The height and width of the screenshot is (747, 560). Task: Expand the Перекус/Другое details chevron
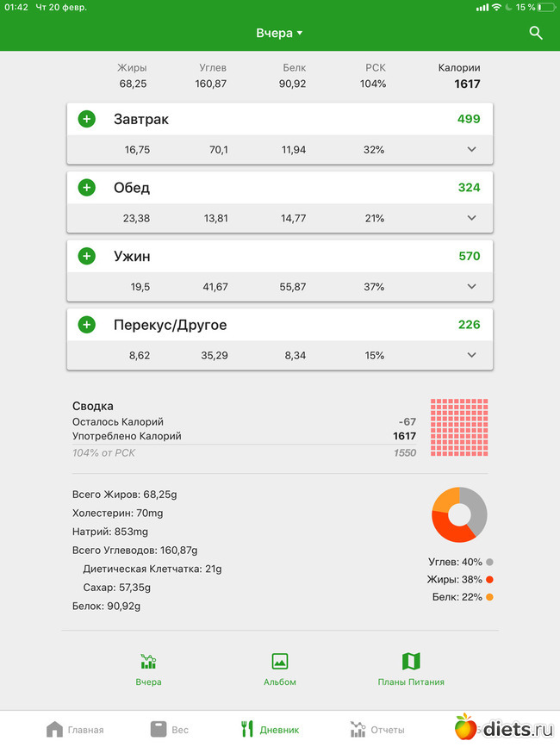tap(471, 356)
